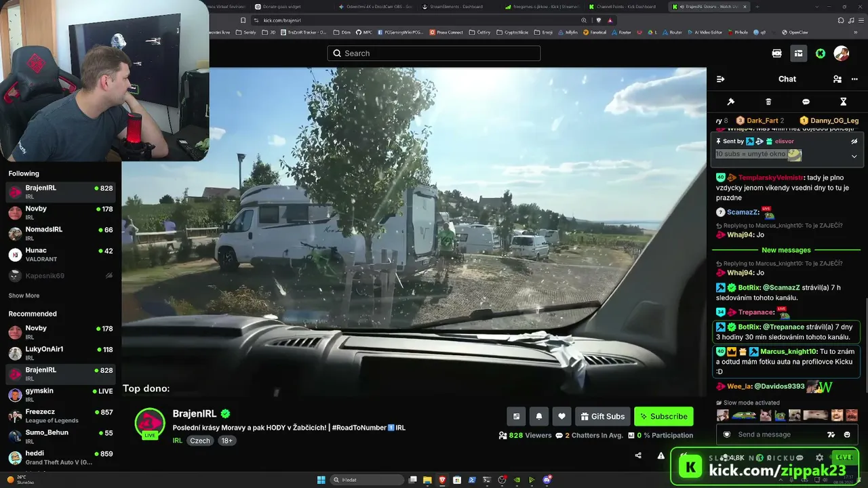Open LukyOnAir1 in Recommended list

(x=60, y=353)
